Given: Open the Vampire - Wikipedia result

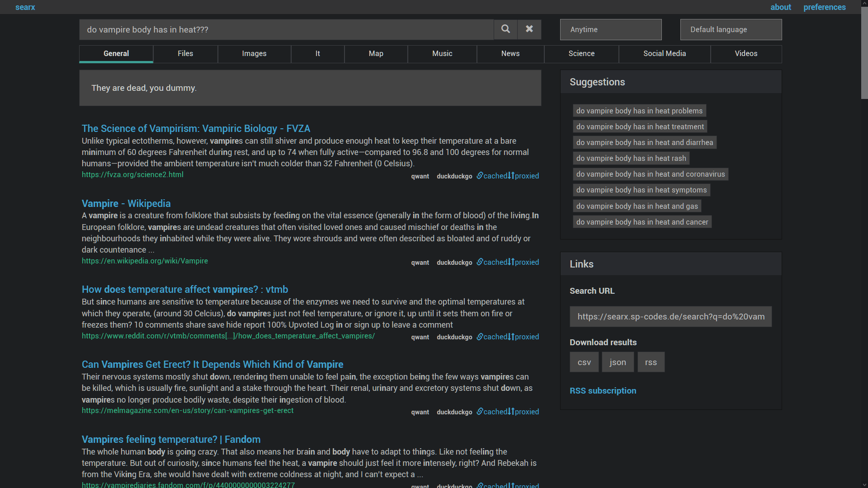Looking at the screenshot, I should pyautogui.click(x=126, y=204).
